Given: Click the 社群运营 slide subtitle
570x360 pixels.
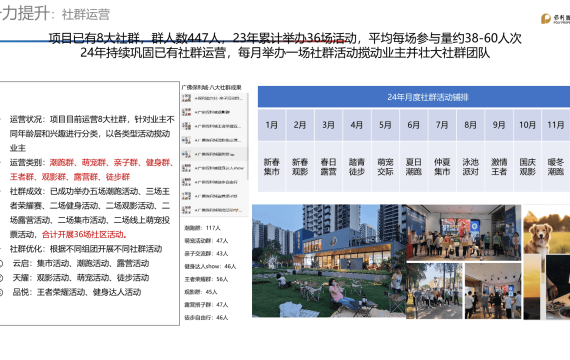Looking at the screenshot, I should (x=86, y=15).
